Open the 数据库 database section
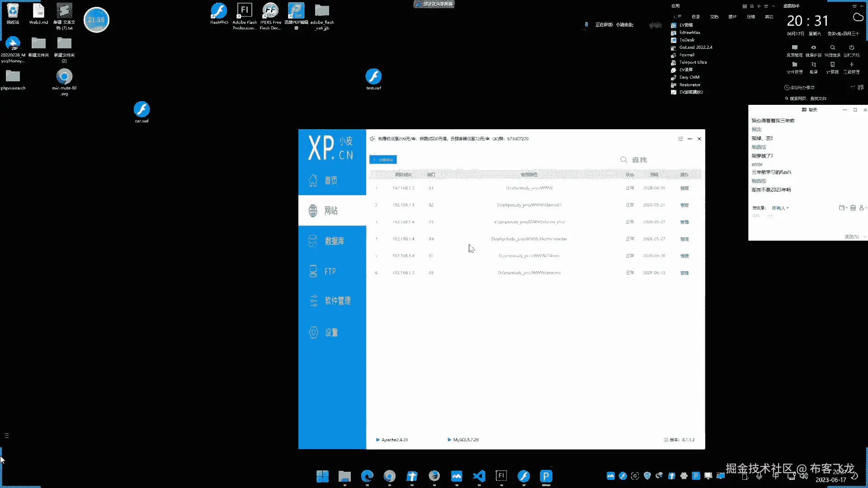The width and height of the screenshot is (868, 488). point(333,241)
